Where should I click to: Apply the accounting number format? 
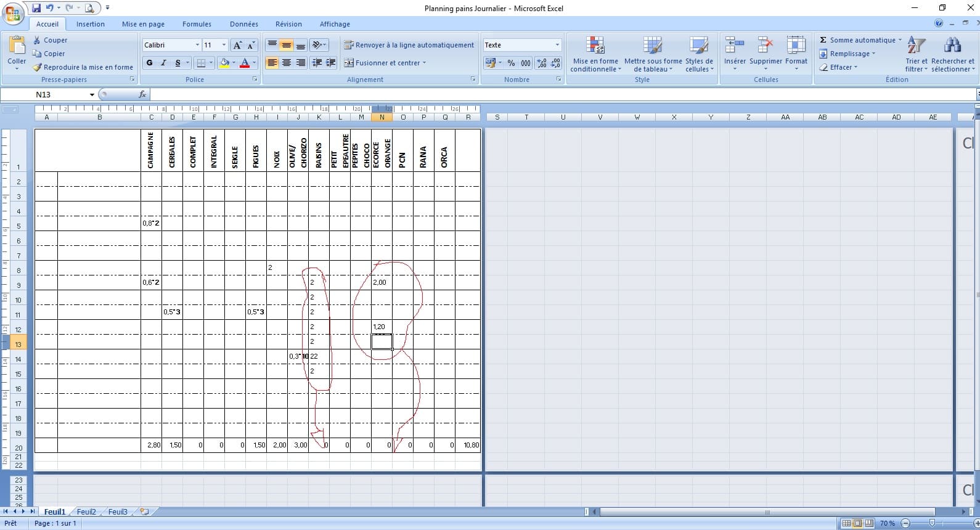click(x=491, y=63)
